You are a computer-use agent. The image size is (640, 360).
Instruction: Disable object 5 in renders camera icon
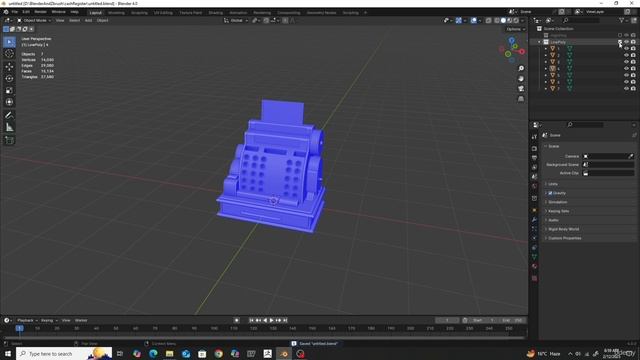coord(633,75)
